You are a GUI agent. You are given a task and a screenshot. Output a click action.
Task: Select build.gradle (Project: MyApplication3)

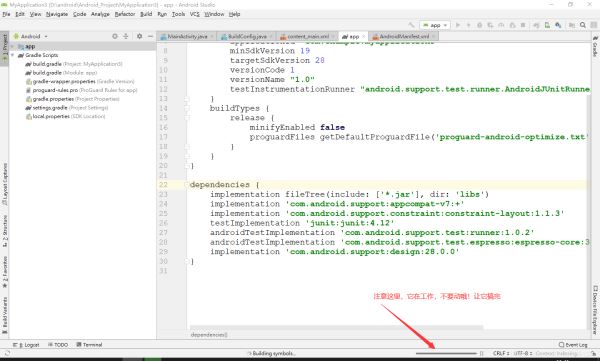click(74, 64)
